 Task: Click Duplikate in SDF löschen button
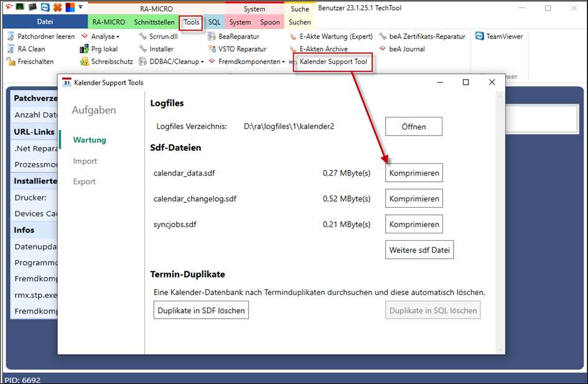click(201, 310)
